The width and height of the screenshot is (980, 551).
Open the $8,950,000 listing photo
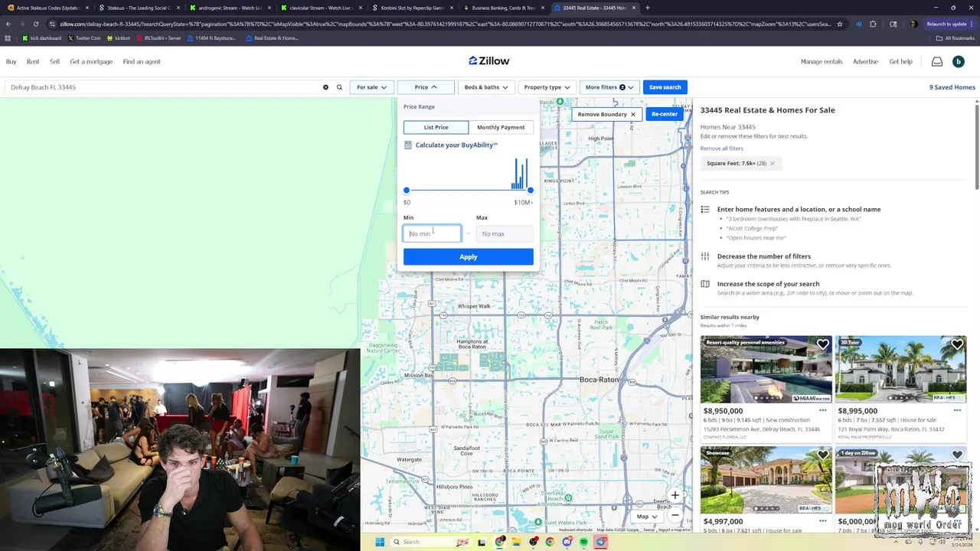(x=766, y=370)
